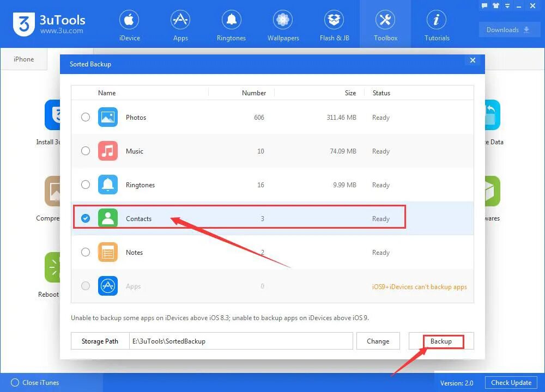Click the Storage Path label
This screenshot has height=392, width=545.
[100, 341]
